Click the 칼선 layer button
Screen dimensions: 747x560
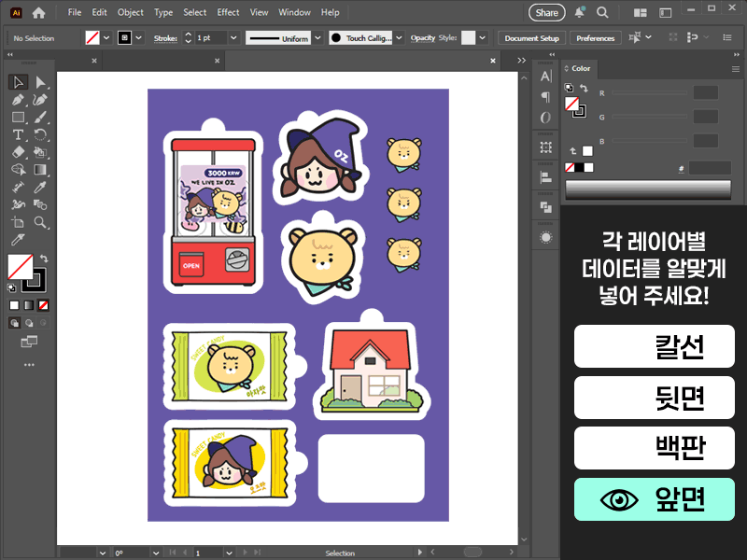pyautogui.click(x=655, y=346)
